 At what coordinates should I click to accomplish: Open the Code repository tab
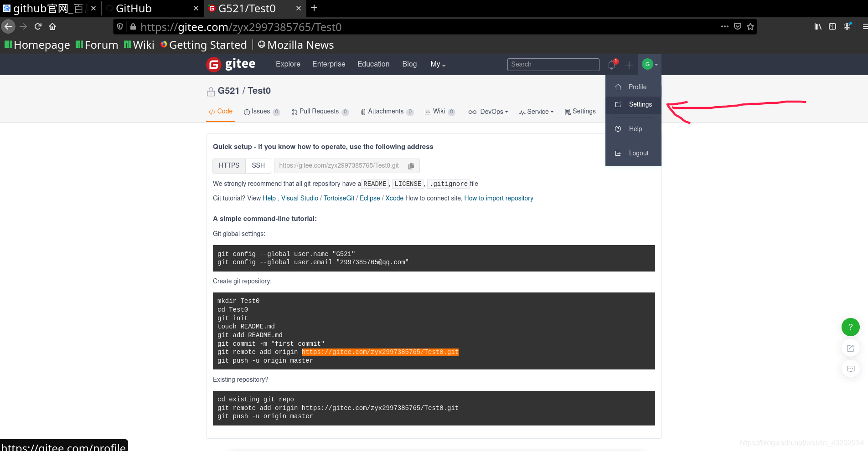221,112
